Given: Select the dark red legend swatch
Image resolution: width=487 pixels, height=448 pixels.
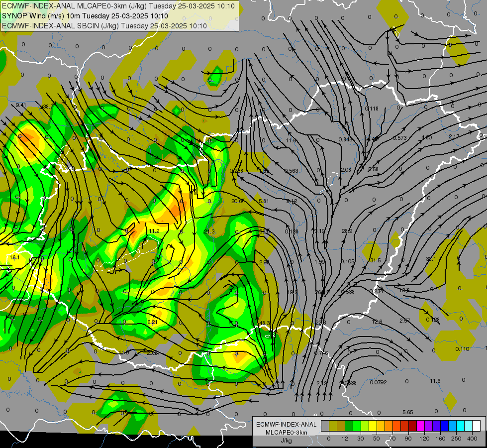Looking at the screenshot, I should [x=413, y=426].
